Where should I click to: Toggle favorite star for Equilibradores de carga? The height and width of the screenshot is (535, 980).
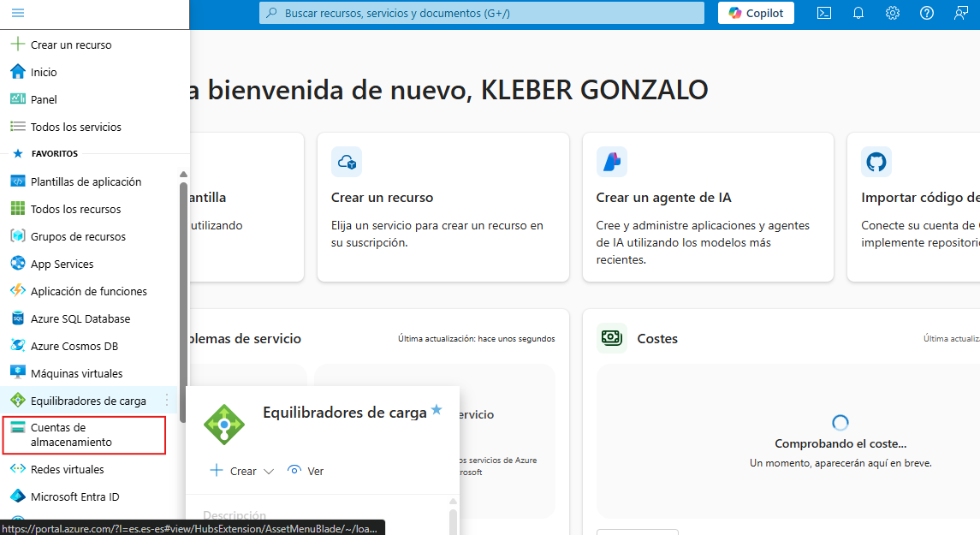(437, 409)
